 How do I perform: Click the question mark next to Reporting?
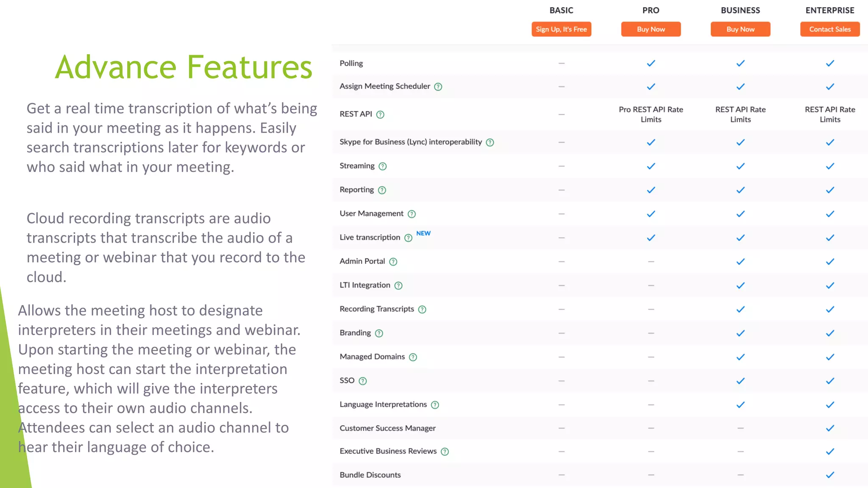point(382,190)
